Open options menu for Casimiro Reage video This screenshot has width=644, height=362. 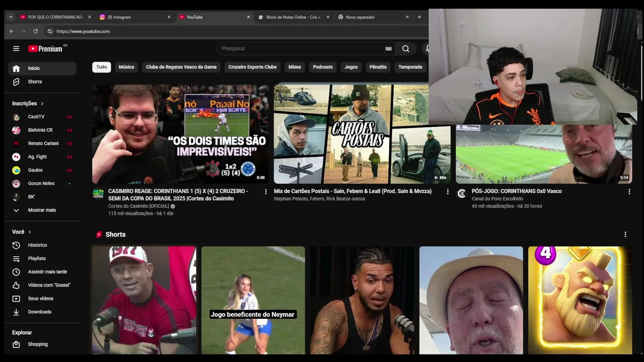click(x=266, y=192)
